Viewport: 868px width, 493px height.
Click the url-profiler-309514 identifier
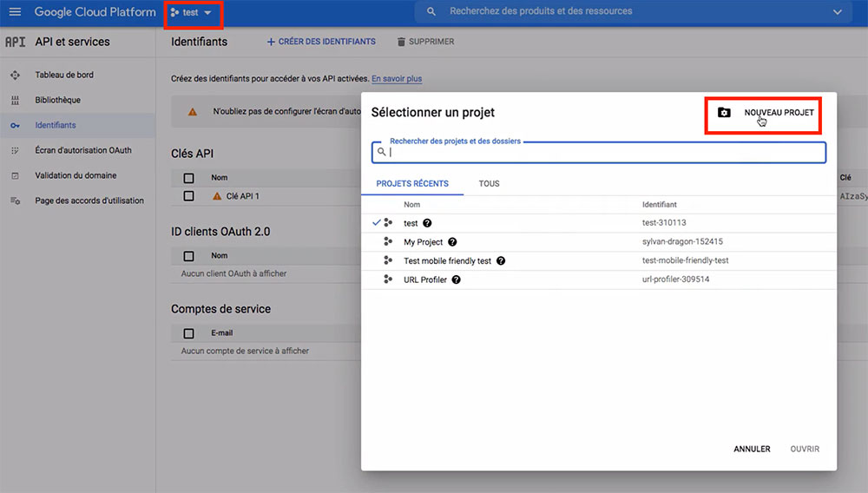(x=675, y=279)
